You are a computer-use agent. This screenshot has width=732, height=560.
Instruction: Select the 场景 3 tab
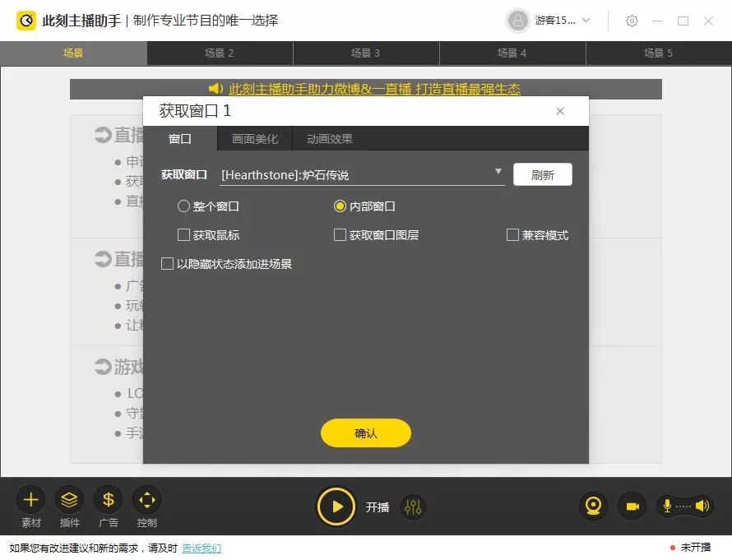pyautogui.click(x=366, y=53)
